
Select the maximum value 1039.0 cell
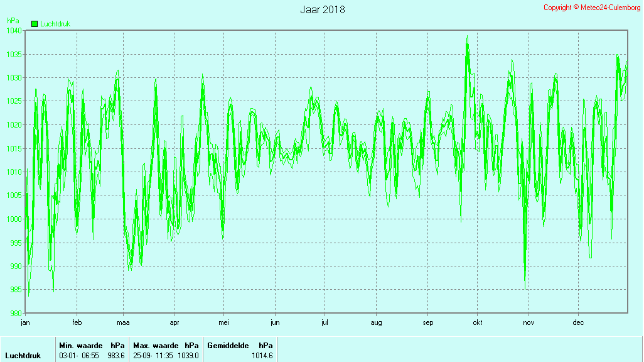[188, 356]
